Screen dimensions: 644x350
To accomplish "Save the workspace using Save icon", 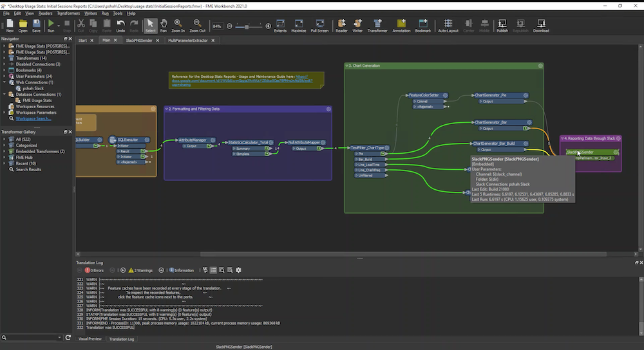I will point(37,26).
